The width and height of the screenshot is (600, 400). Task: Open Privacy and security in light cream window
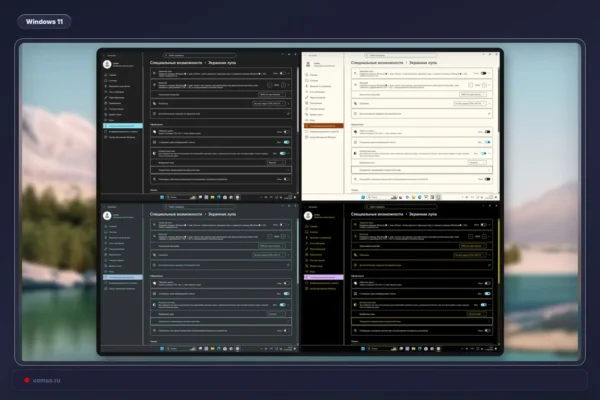(321, 131)
